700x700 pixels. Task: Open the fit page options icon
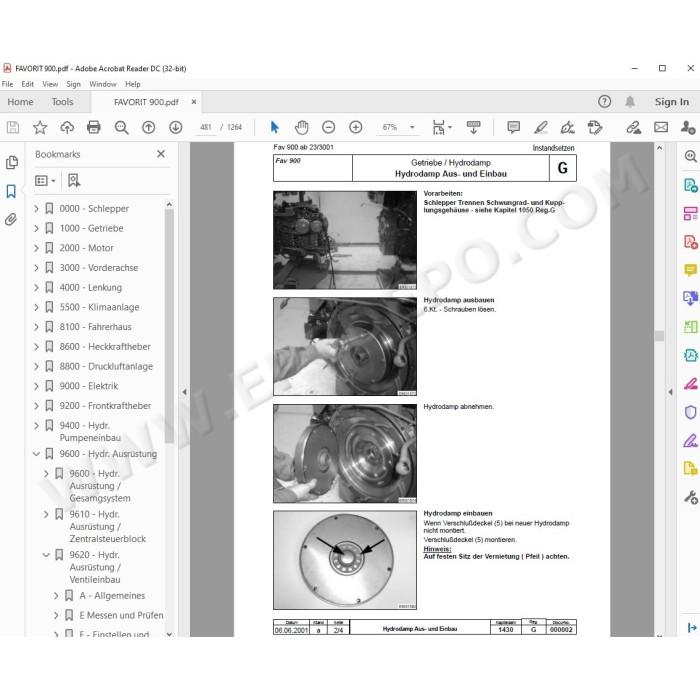(x=439, y=127)
